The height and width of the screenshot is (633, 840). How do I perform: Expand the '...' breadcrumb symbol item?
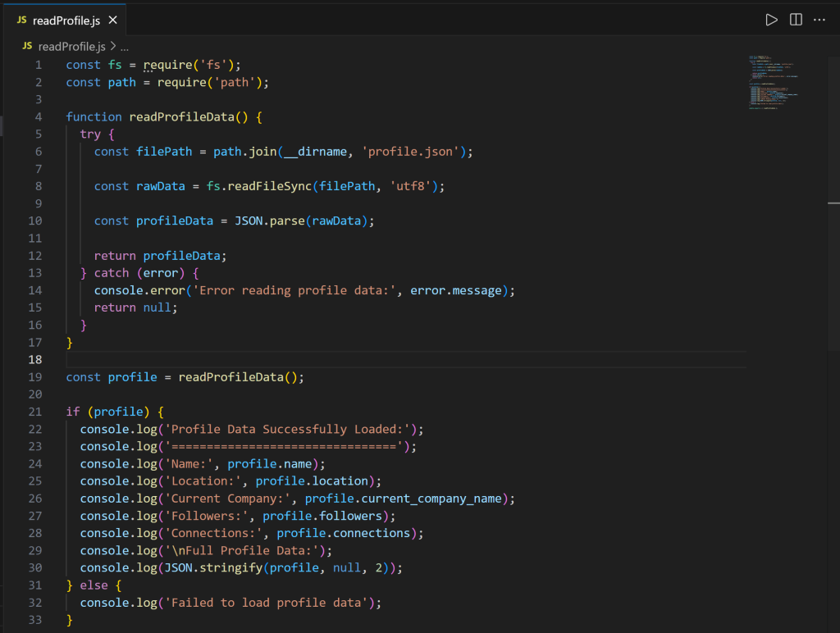[x=123, y=47]
